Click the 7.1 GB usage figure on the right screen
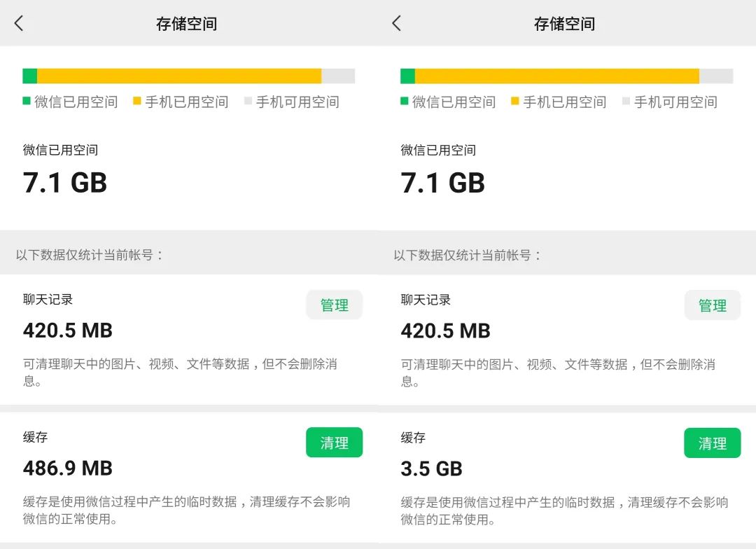 point(442,183)
